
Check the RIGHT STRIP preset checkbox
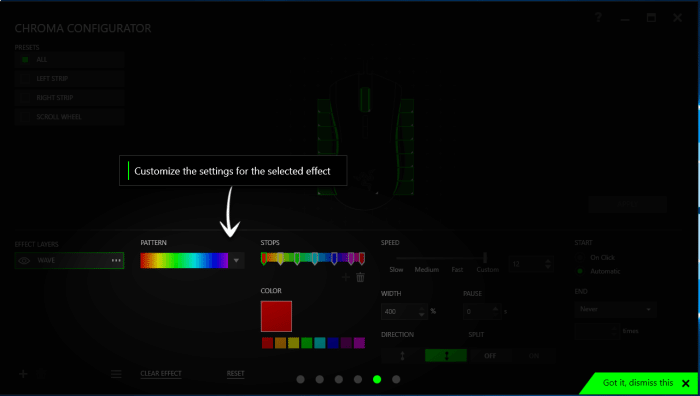click(25, 98)
